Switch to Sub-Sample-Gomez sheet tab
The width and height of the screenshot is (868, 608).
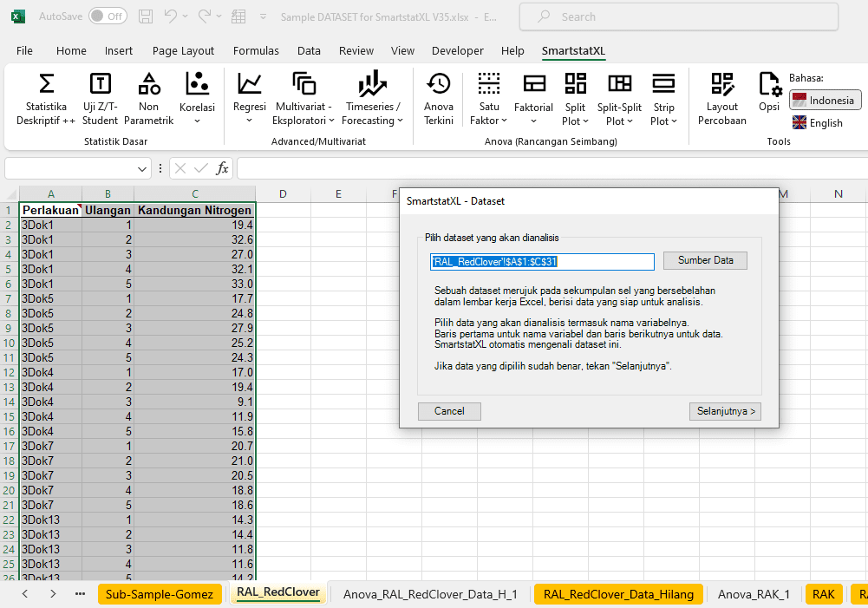tap(160, 594)
